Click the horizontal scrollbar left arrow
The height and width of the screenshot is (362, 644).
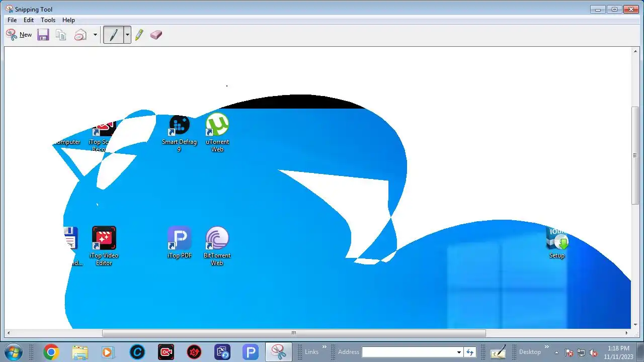point(9,333)
